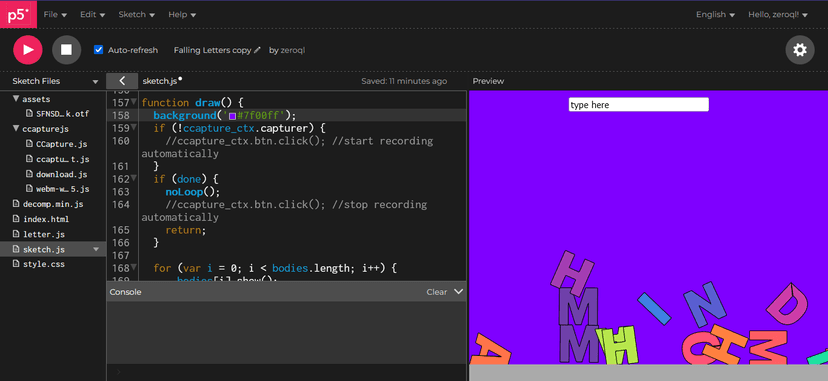The height and width of the screenshot is (381, 828).
Task: Fold the draw function at line 157
Action: coord(134,102)
